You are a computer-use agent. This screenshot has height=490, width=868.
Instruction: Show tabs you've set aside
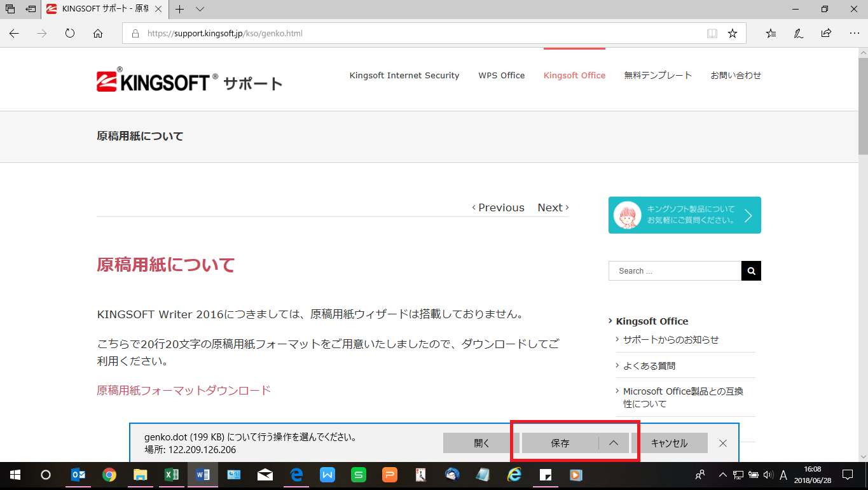click(x=10, y=9)
